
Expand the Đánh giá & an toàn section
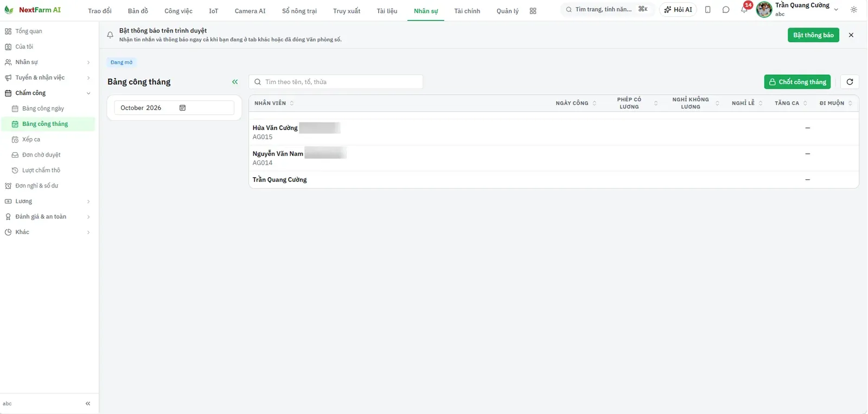tap(48, 217)
